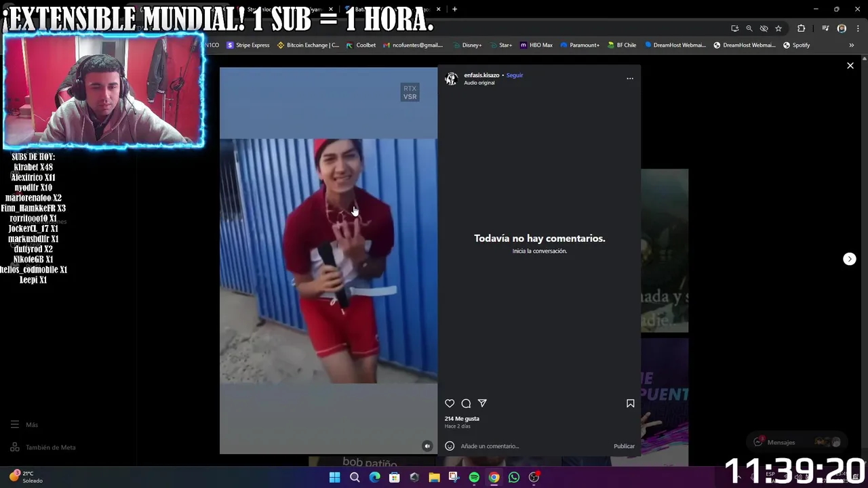Open Stripe Express bookmark
The height and width of the screenshot is (488, 868).
coord(248,45)
